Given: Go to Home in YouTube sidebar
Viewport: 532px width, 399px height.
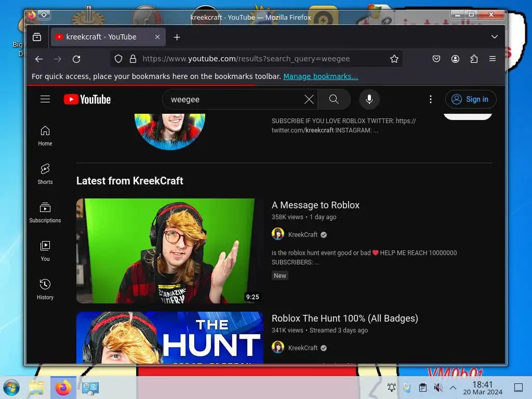Looking at the screenshot, I should point(45,136).
